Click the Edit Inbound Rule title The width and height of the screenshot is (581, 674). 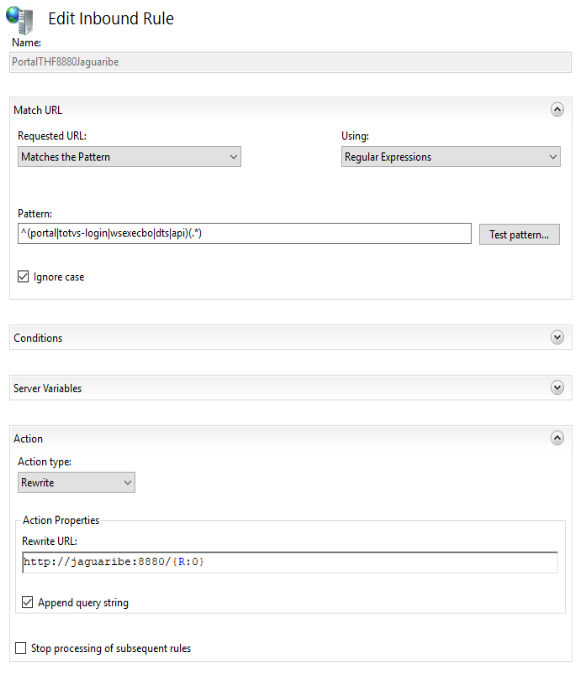point(111,19)
